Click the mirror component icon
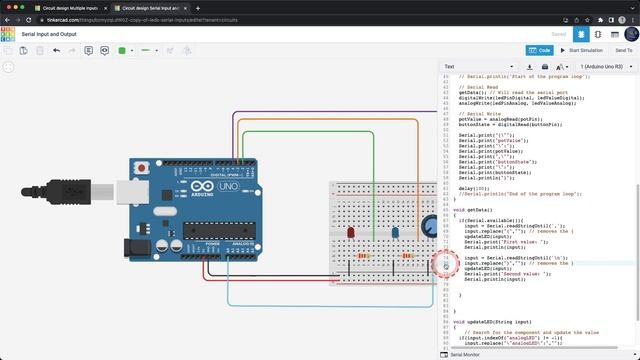The image size is (640, 360). click(187, 51)
